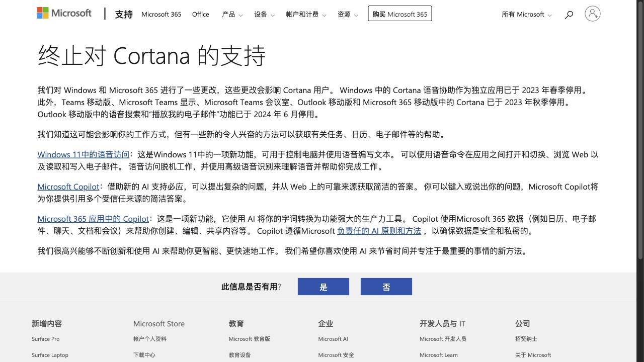This screenshot has width=644, height=362.
Task: Click the 购买 Microsoft 365 button
Action: click(x=400, y=14)
